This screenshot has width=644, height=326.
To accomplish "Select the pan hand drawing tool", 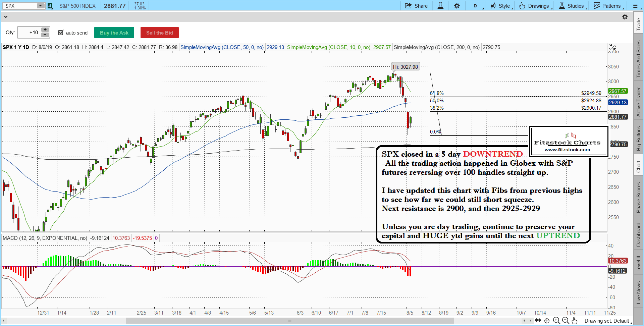I will (575, 321).
